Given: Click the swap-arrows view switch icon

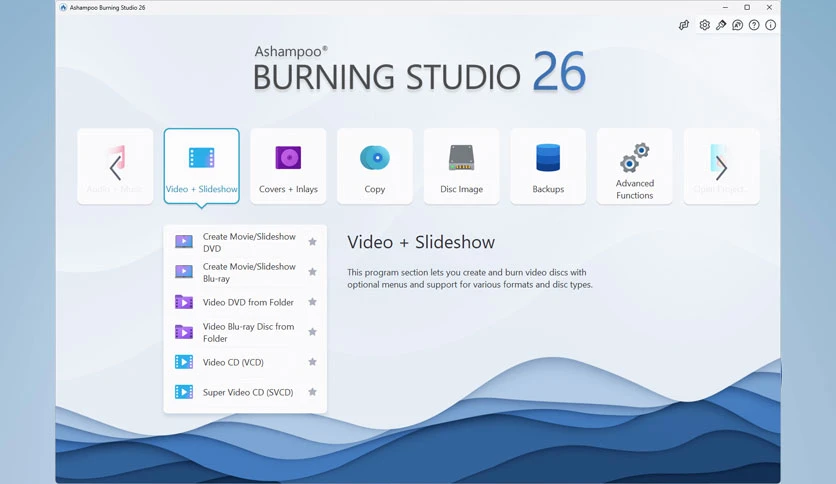Looking at the screenshot, I should click(x=684, y=25).
